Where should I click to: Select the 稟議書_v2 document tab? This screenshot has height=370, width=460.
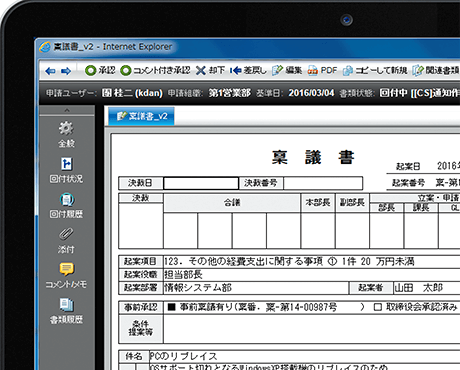tap(141, 116)
